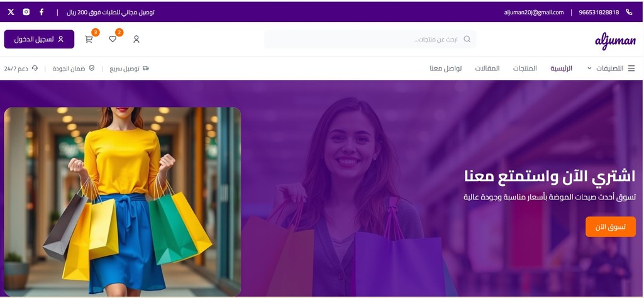Click the search magnifier icon
The width and height of the screenshot is (644, 298).
(467, 39)
